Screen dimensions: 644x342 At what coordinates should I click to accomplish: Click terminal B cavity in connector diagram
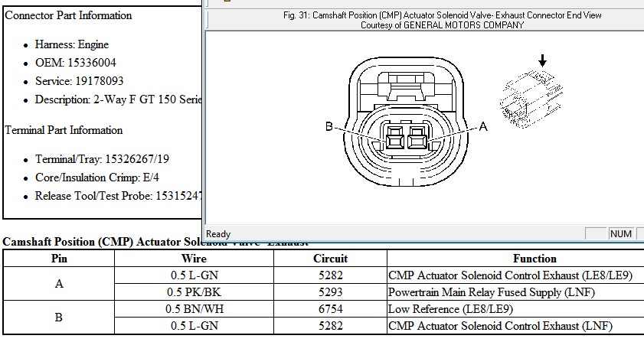click(395, 138)
